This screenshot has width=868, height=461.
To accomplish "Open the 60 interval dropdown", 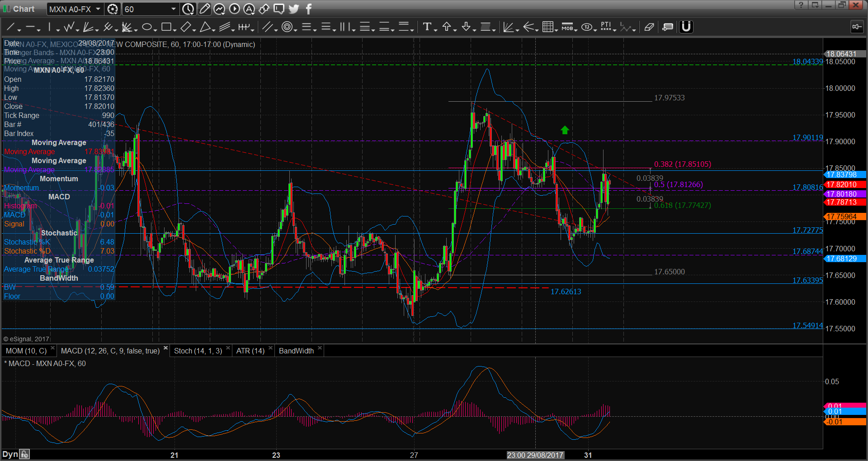I will pos(173,9).
